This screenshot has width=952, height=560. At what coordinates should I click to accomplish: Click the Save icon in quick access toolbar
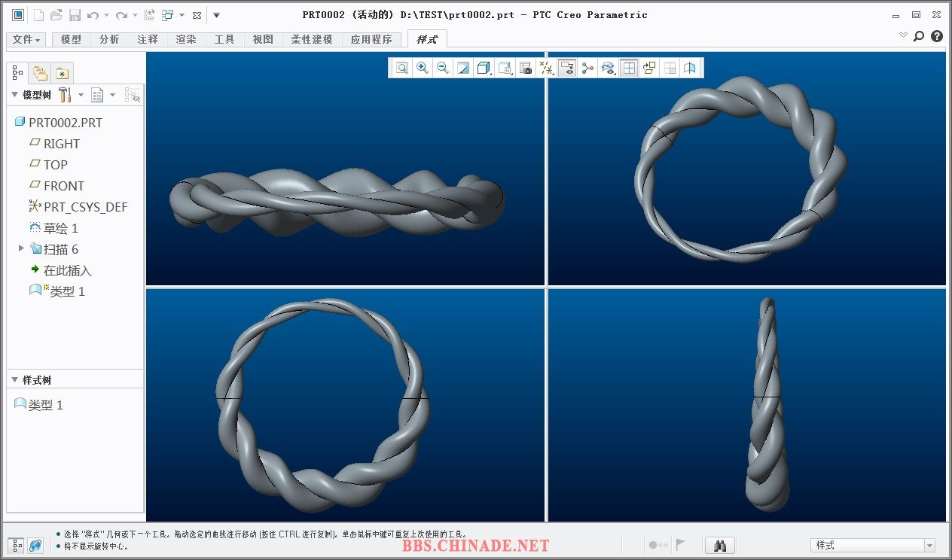coord(75,15)
